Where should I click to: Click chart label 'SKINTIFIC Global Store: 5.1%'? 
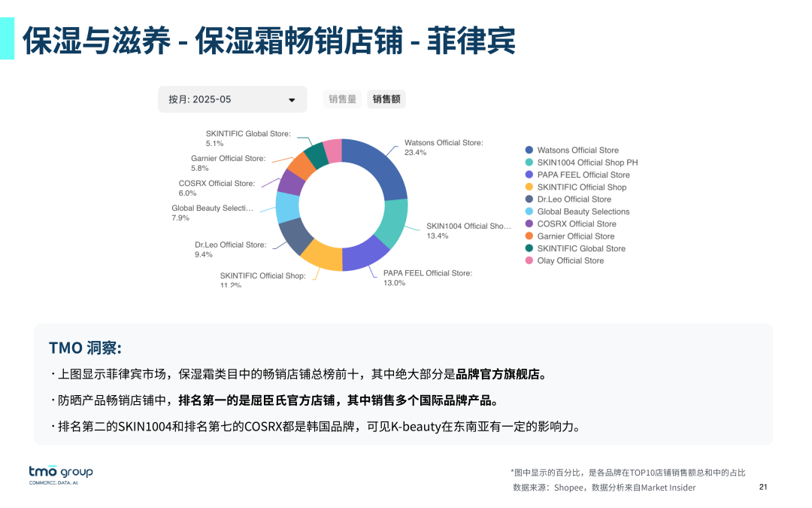click(248, 138)
